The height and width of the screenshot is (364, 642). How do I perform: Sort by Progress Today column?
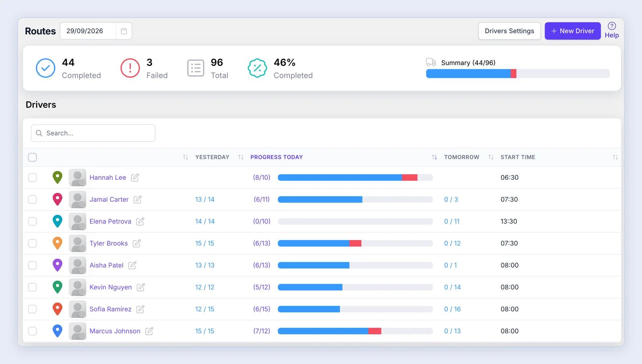click(276, 157)
